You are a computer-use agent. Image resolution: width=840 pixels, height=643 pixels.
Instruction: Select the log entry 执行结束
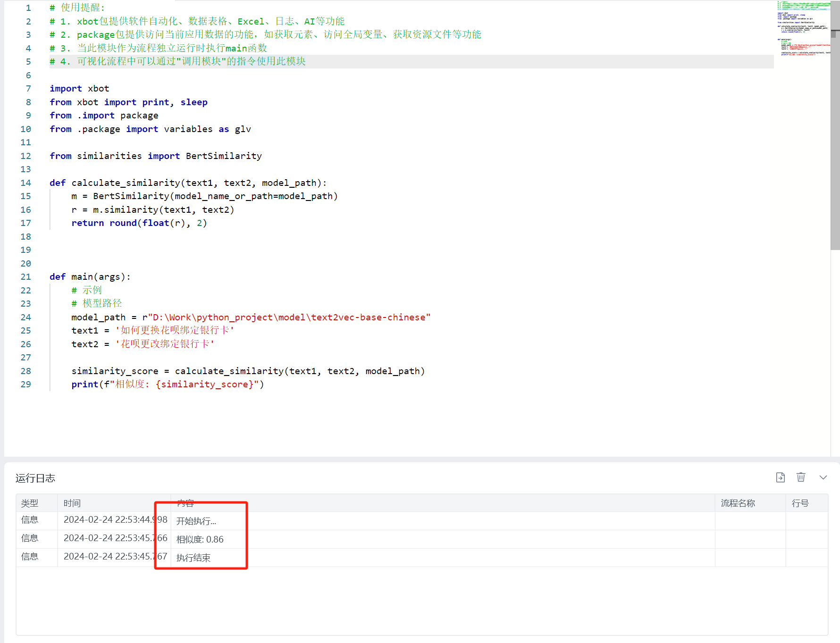[x=193, y=558]
